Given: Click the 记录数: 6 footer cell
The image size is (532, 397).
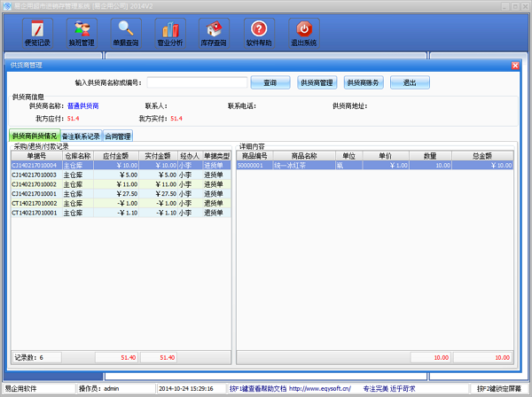Looking at the screenshot, I should tap(36, 357).
